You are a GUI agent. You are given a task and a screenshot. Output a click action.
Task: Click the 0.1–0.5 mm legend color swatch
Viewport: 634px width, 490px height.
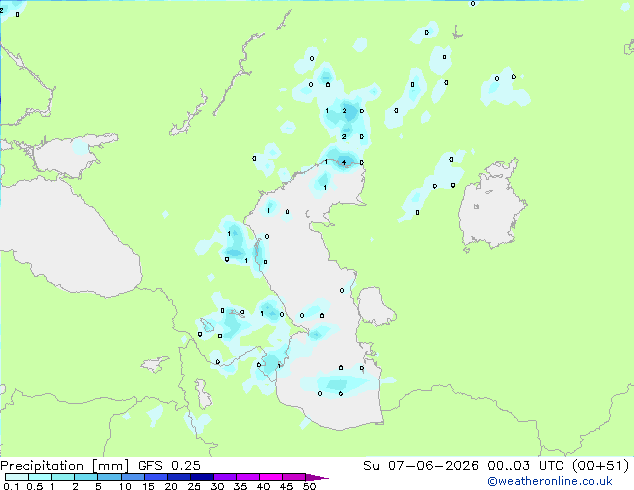click(17, 477)
